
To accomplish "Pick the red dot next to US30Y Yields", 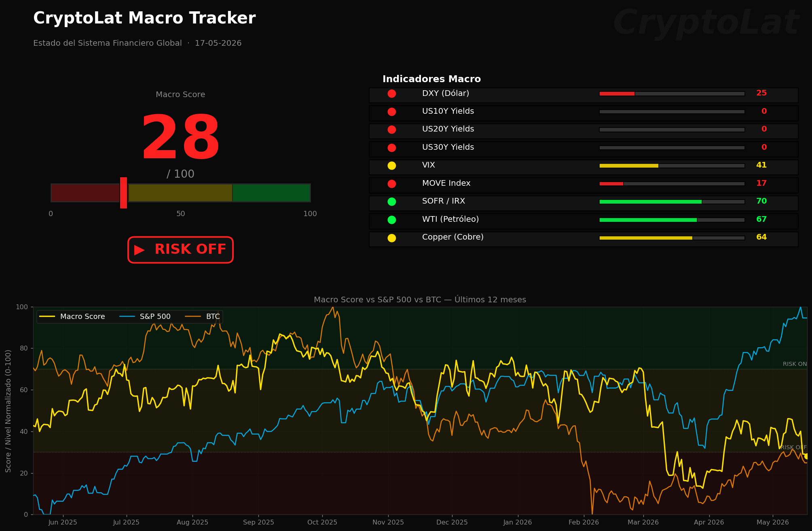I will point(391,148).
